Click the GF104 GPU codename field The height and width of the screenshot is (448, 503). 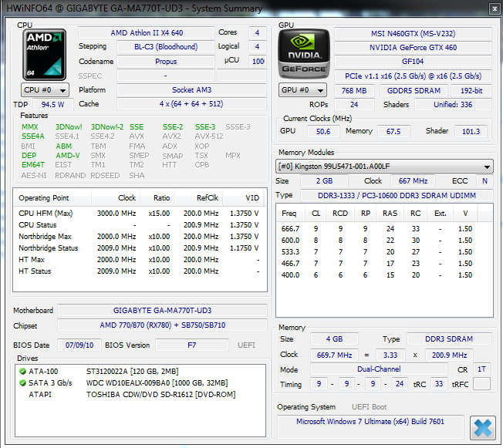click(x=413, y=61)
